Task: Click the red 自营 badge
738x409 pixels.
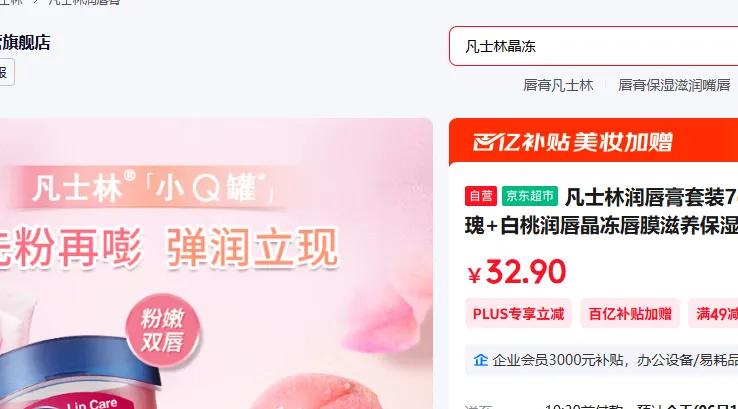Action: point(481,196)
